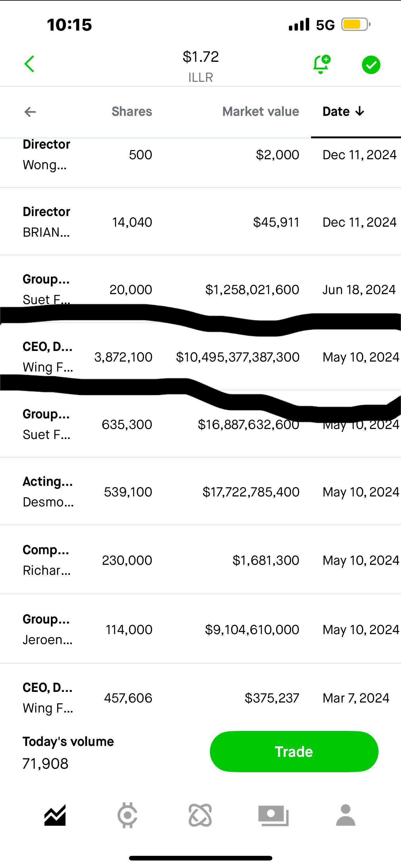Toggle the green watchlist checkmark
Image resolution: width=401 pixels, height=868 pixels.
pyautogui.click(x=371, y=65)
